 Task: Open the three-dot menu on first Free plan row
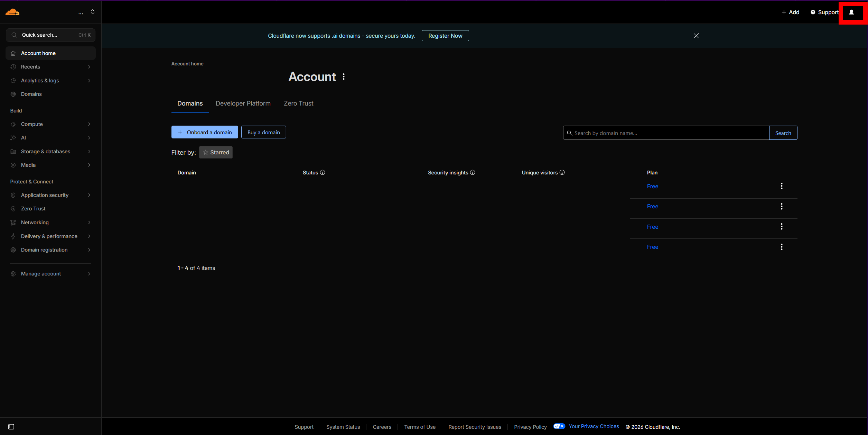coord(782,186)
